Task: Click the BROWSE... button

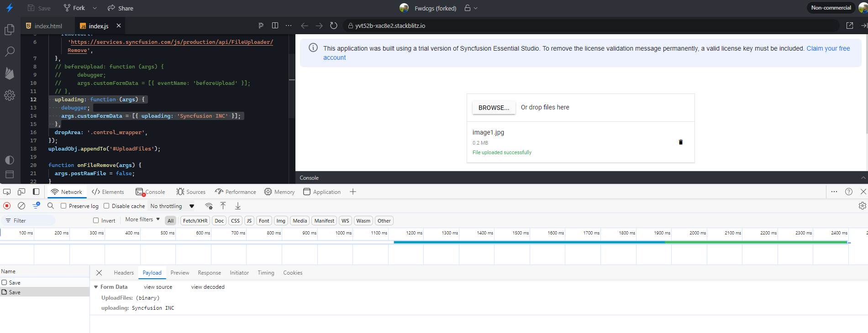Action: pos(494,108)
